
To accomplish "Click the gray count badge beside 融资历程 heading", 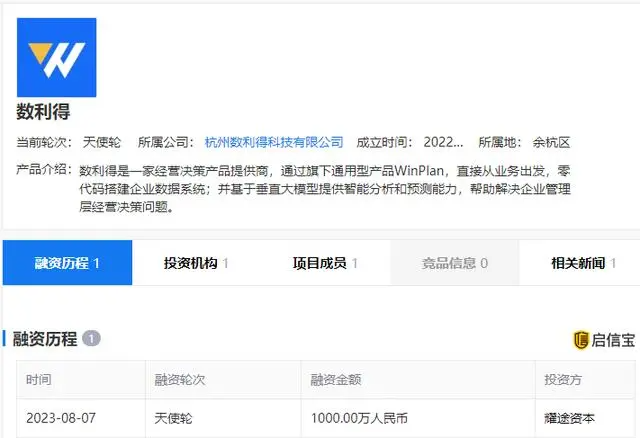I will [91, 338].
